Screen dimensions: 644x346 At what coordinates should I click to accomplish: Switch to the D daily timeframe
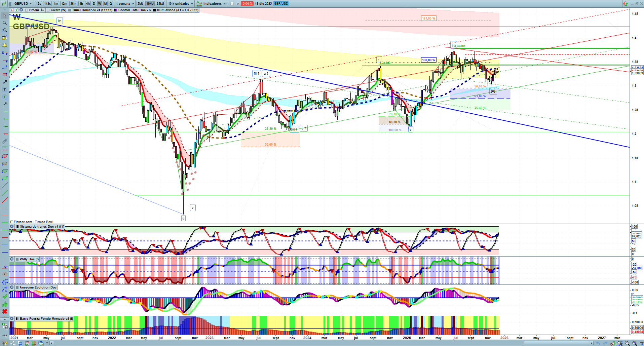pyautogui.click(x=94, y=4)
